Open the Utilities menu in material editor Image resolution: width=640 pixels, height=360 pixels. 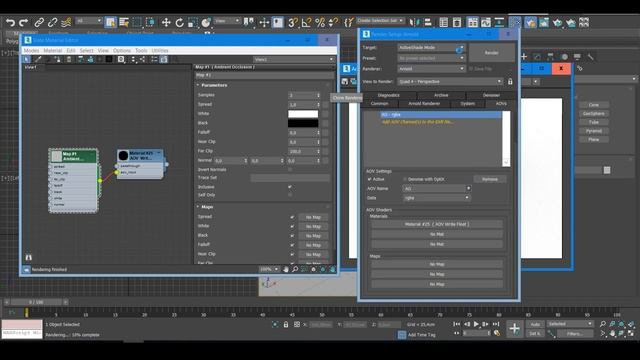[x=160, y=51]
